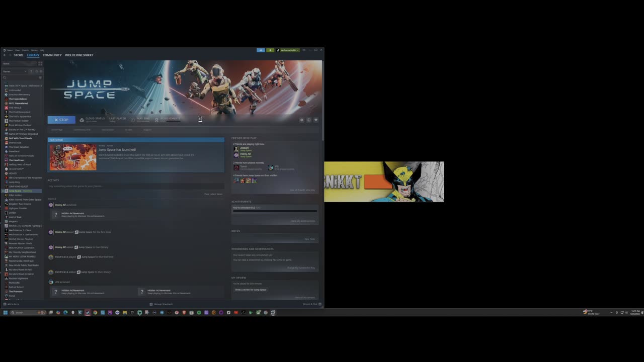Click Write a review for Jump Space
Screen dimensions: 644x362
[251, 290]
